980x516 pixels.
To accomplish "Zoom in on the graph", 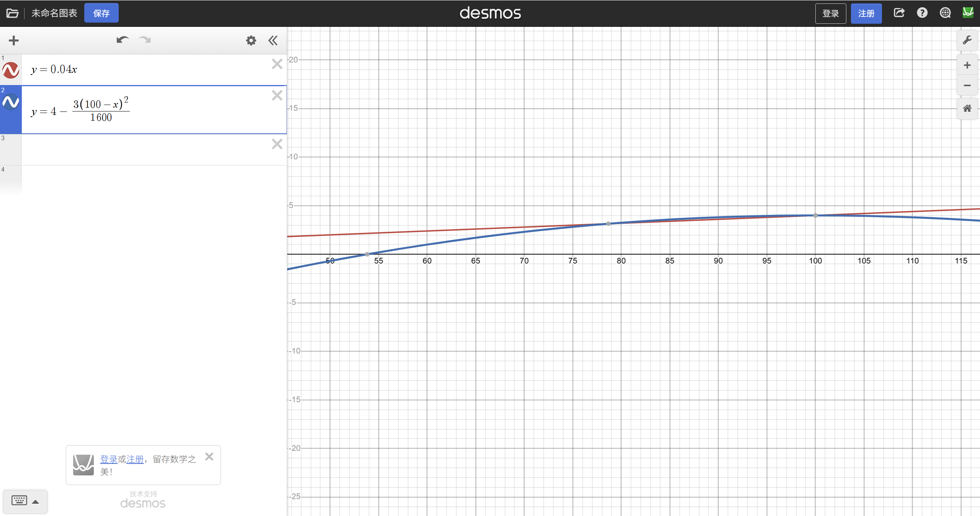I will (x=967, y=65).
